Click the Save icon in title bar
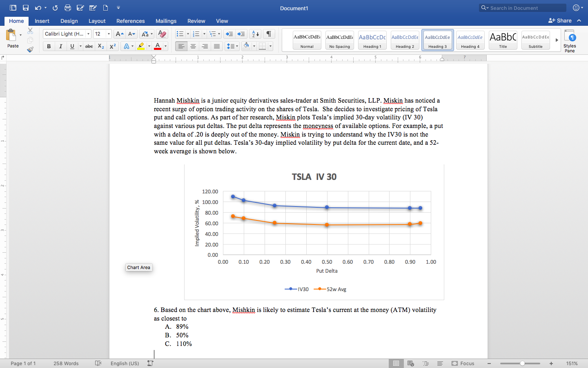 [x=25, y=8]
